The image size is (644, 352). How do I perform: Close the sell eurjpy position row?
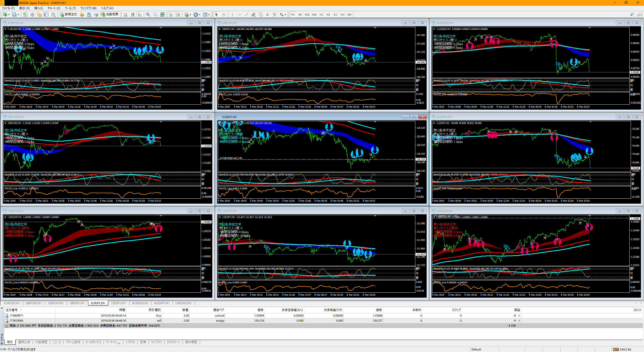coord(519,321)
